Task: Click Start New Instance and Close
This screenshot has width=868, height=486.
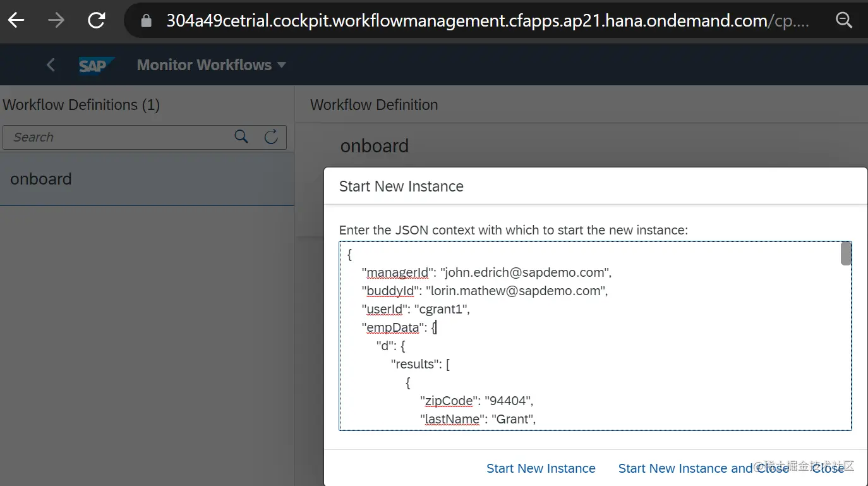Action: (703, 468)
